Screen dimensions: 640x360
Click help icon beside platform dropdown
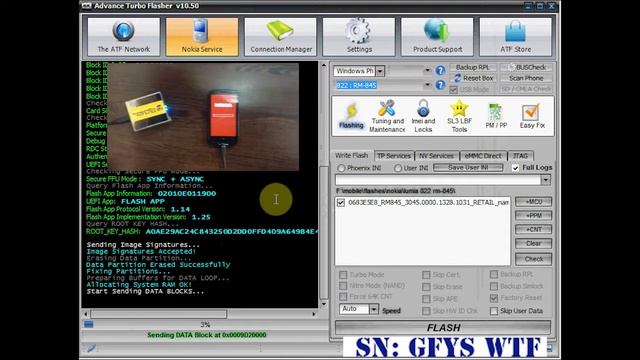pyautogui.click(x=440, y=71)
